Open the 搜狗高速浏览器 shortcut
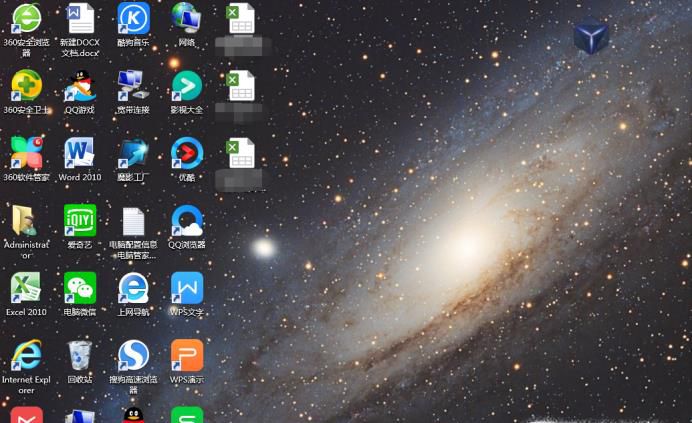This screenshot has width=692, height=423. [x=133, y=355]
